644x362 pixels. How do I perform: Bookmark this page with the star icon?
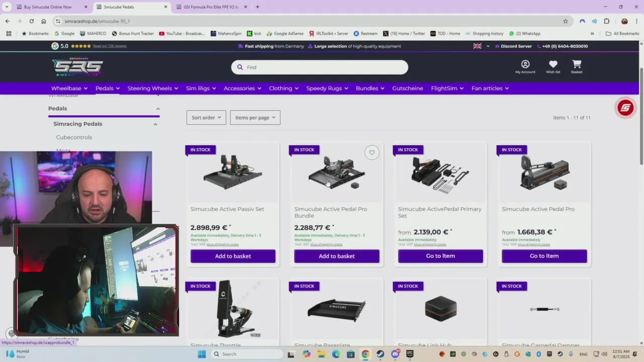pyautogui.click(x=566, y=21)
